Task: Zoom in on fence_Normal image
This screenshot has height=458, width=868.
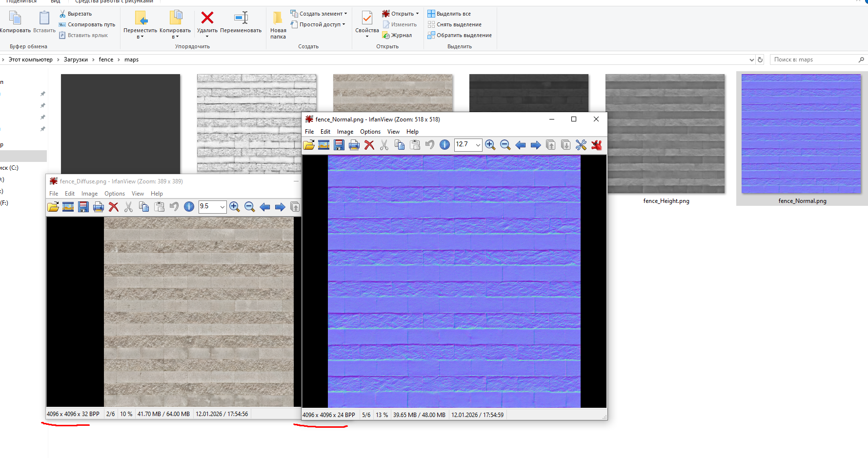Action: (490, 145)
